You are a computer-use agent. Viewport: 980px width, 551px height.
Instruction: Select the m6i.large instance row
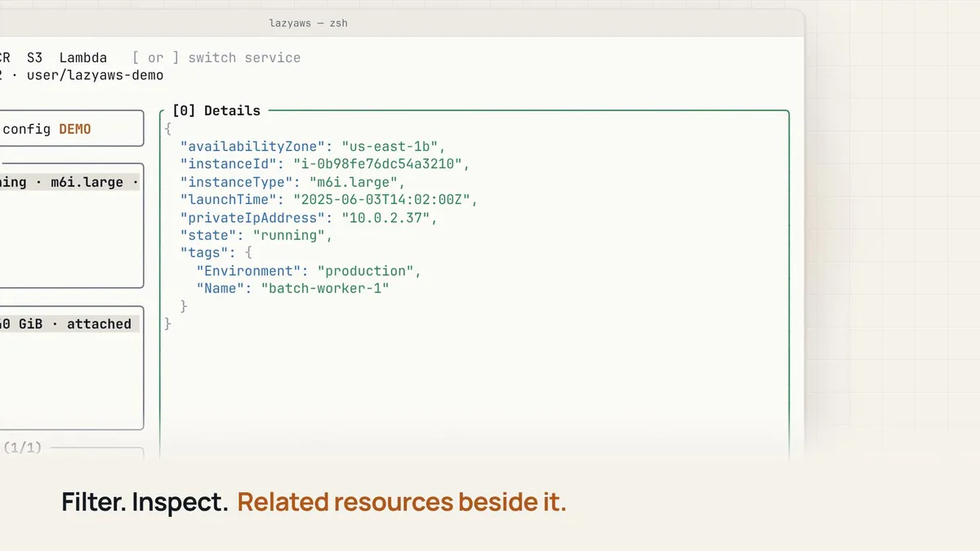pos(70,182)
